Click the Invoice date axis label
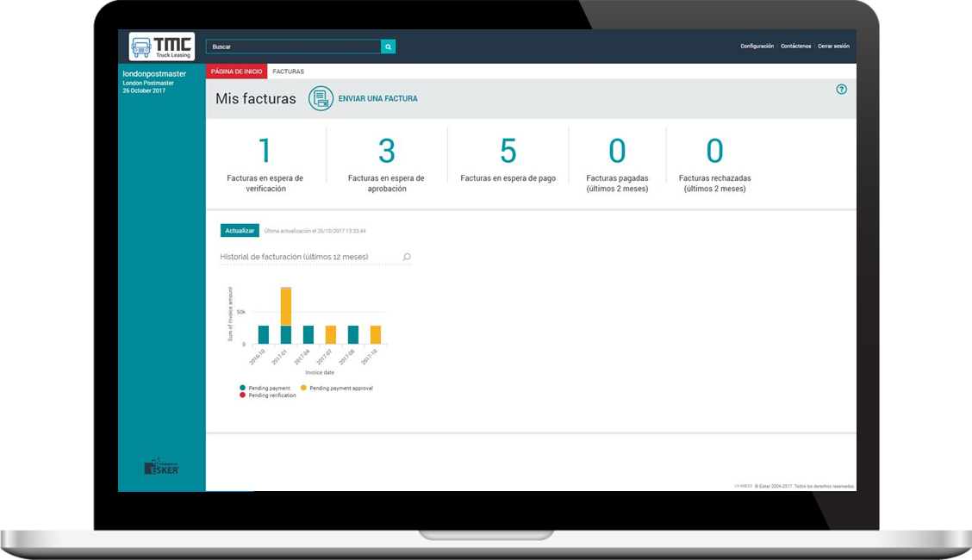Screen dimensions: 972x560 click(x=320, y=372)
